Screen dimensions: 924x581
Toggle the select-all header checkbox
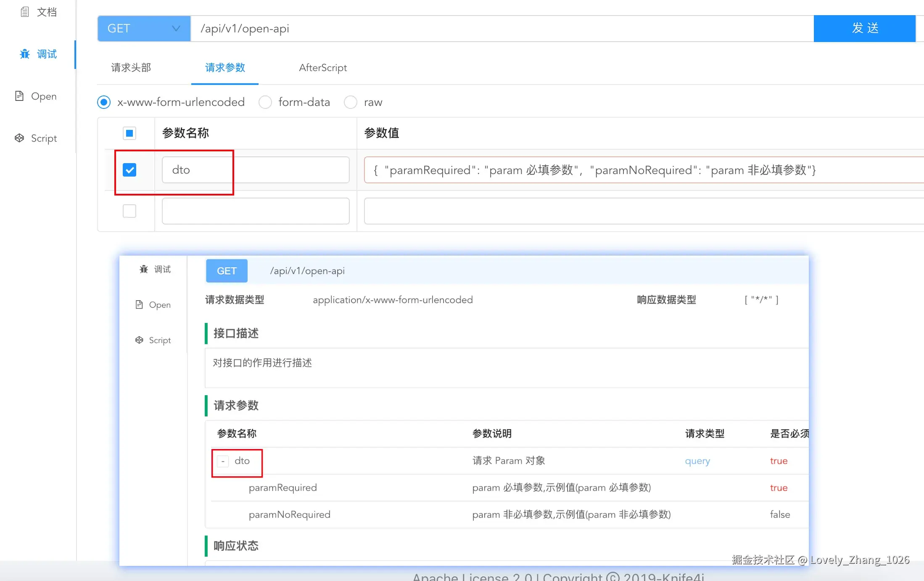click(129, 133)
